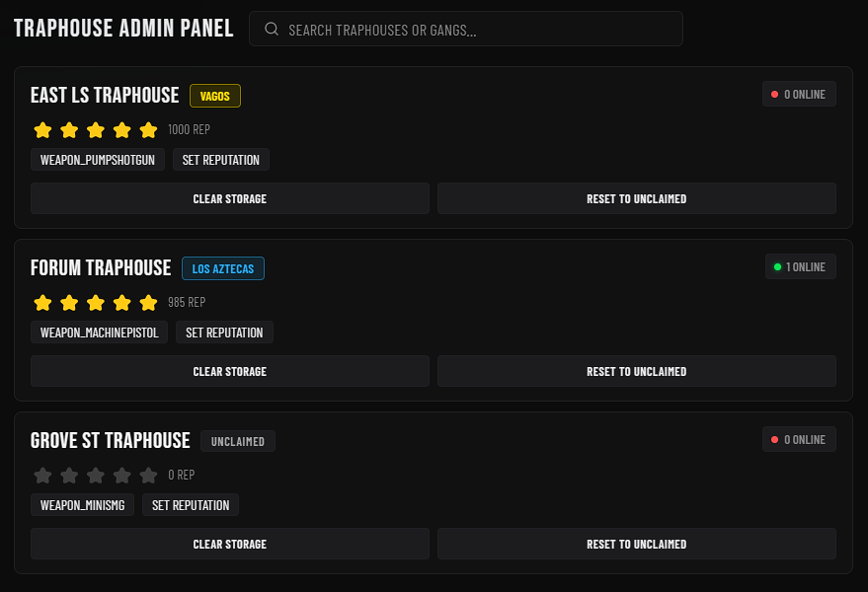The height and width of the screenshot is (592, 868).
Task: Clear Storage of Grove St Traphouse
Action: 230,544
